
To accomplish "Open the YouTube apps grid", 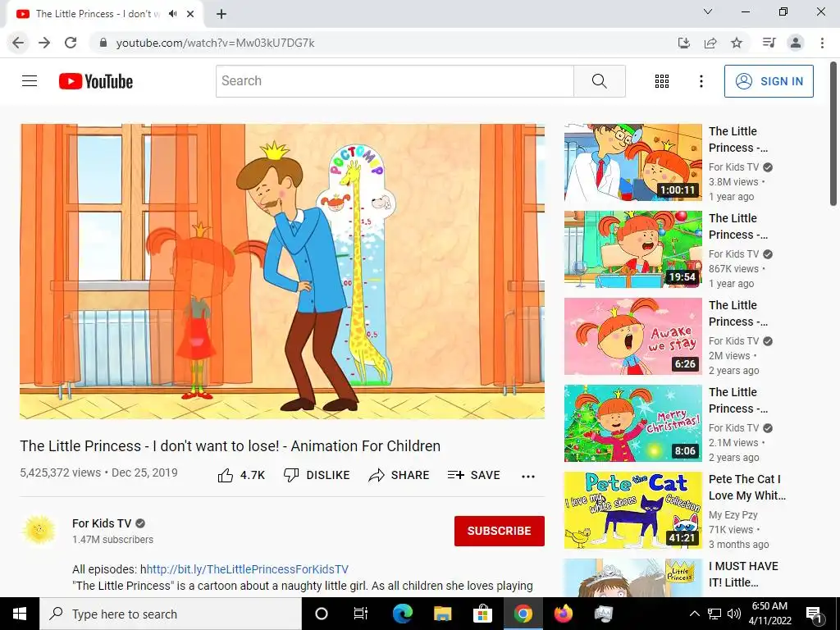I will coord(662,81).
